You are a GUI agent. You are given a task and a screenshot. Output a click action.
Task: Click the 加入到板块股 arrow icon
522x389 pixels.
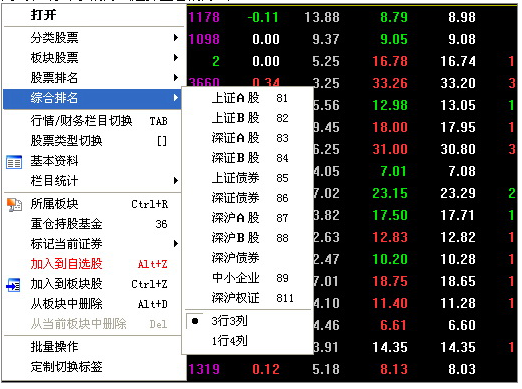coord(13,285)
